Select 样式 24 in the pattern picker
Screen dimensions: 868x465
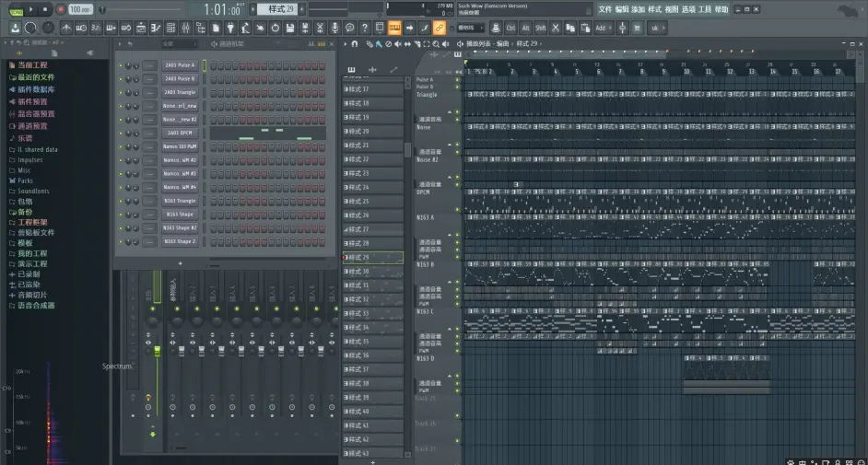372,188
